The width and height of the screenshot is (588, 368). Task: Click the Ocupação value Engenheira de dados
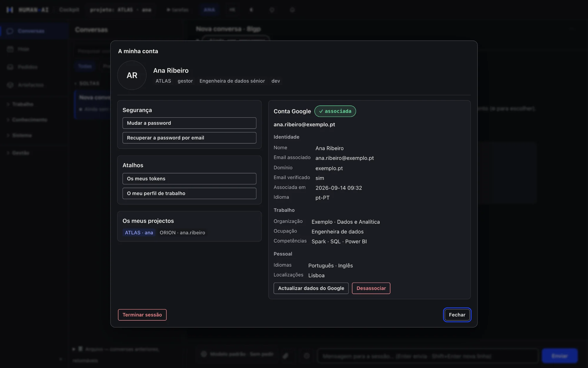click(x=338, y=232)
